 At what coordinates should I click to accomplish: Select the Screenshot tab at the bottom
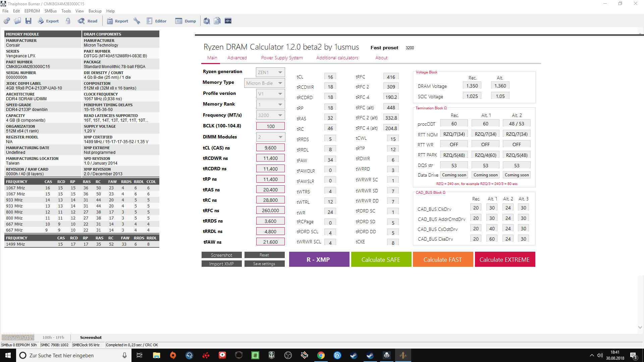point(91,338)
